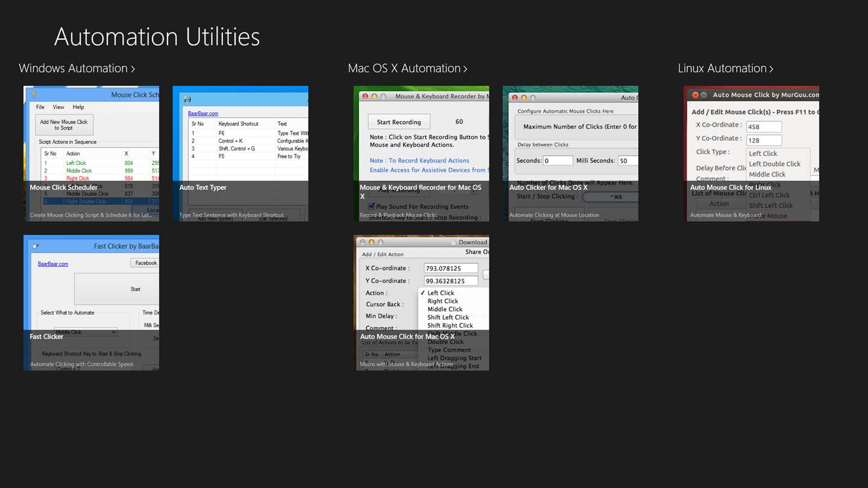Click the View menu in Mouse Click Scheduler
Viewport: 868px width, 488px height.
tap(58, 107)
